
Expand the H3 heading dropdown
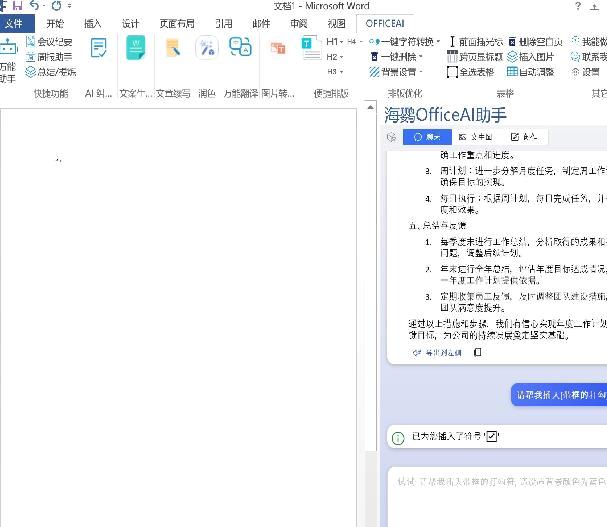point(335,72)
